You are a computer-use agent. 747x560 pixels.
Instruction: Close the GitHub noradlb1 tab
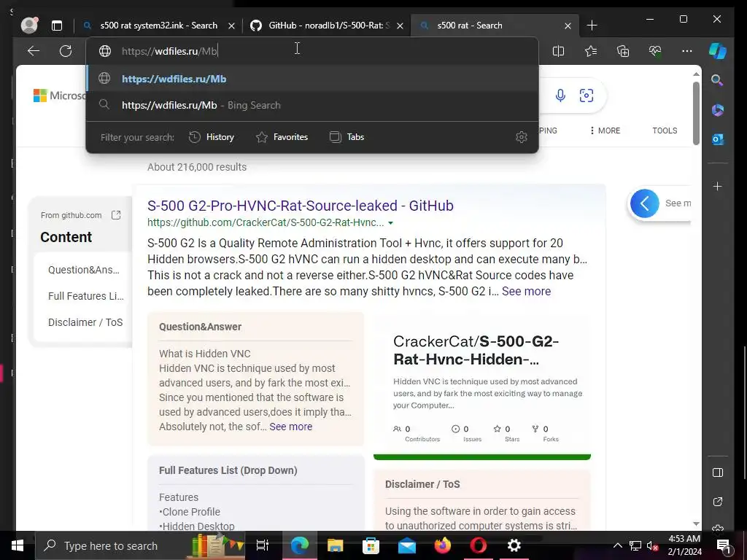[400, 26]
